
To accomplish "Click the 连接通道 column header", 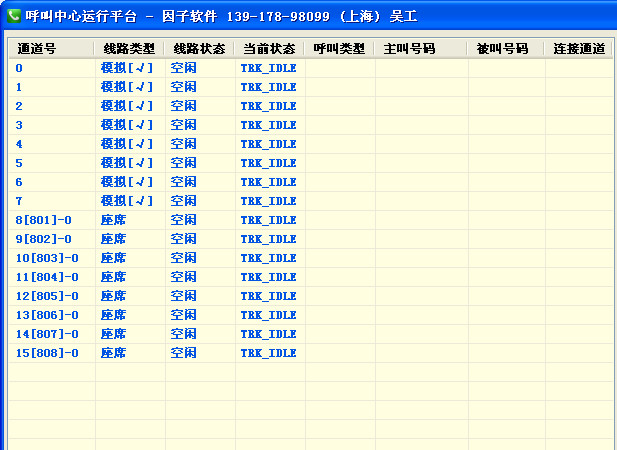I will pos(578,48).
